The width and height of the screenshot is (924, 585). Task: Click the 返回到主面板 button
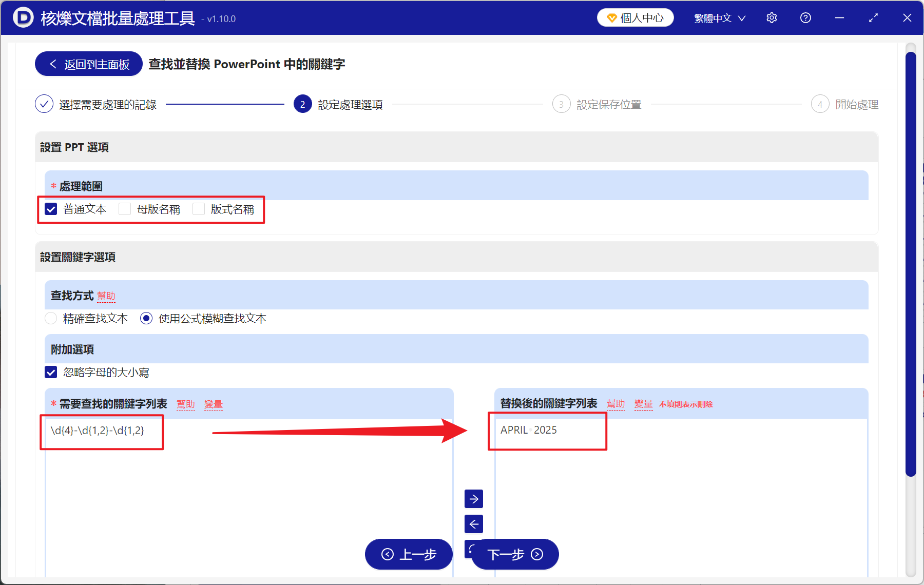click(x=88, y=64)
